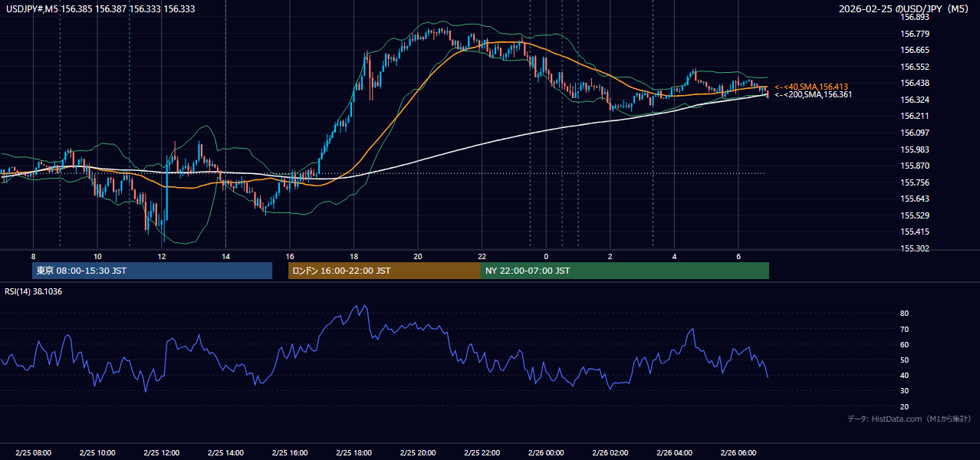Select the NY 22:00-07:00 JST session bar
The height and width of the screenshot is (460, 980).
pos(625,271)
